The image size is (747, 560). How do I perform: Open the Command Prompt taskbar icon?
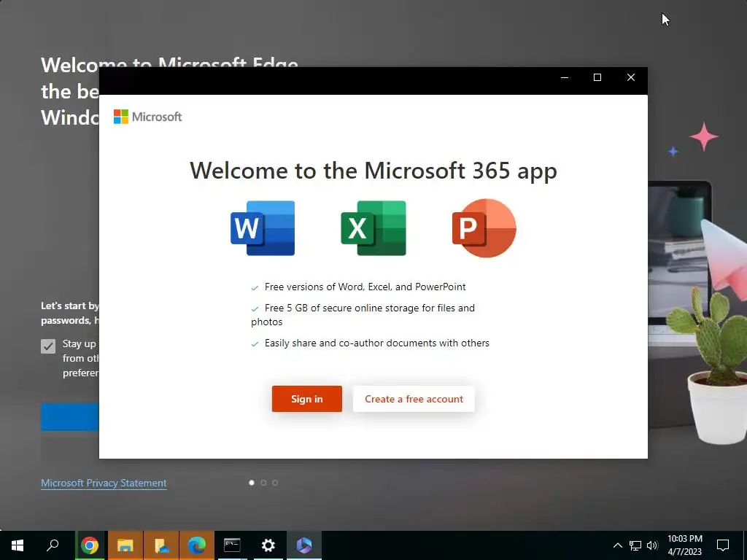pyautogui.click(x=233, y=545)
